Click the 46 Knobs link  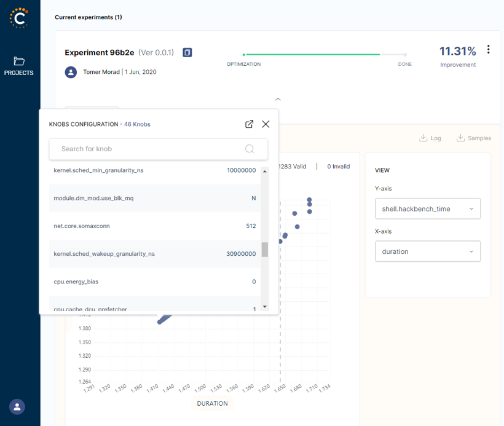(136, 124)
